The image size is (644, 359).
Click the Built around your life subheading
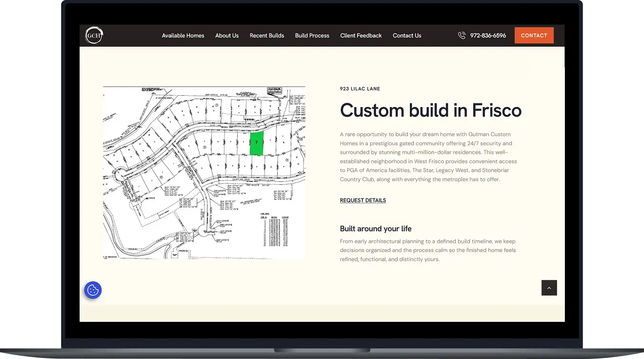click(x=376, y=229)
